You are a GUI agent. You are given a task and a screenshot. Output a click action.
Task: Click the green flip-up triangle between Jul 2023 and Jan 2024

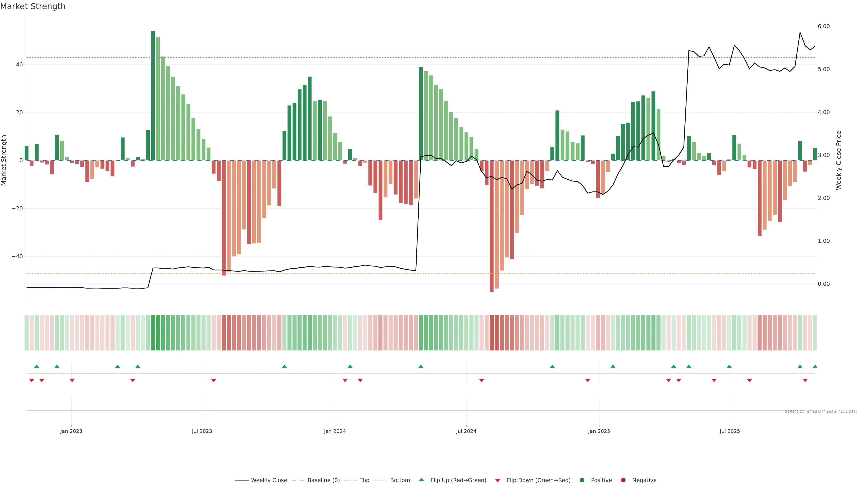click(284, 366)
